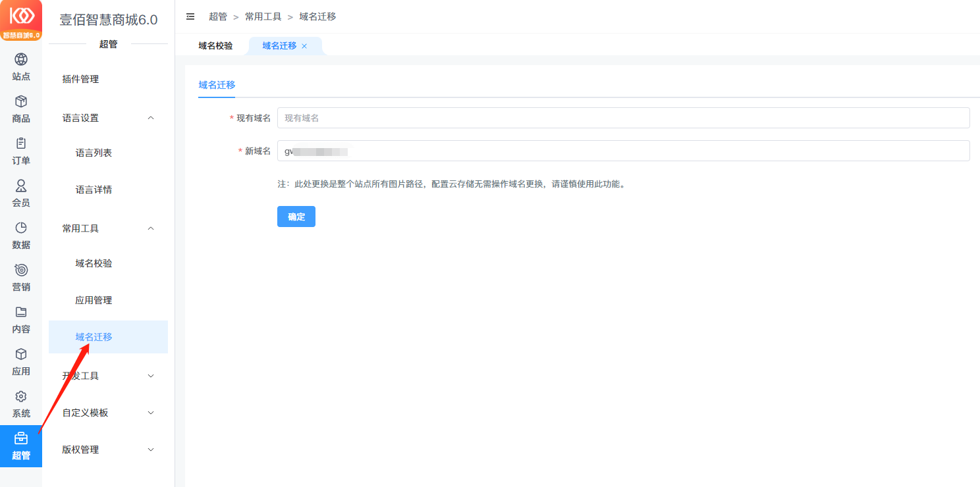Switch to the 域名校验 tab
980x487 pixels.
coord(215,46)
